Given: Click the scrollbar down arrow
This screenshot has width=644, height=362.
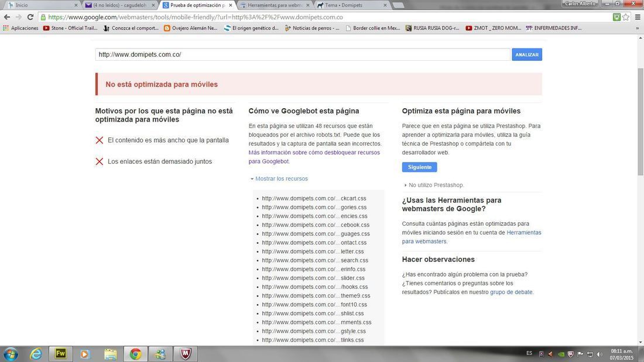Looking at the screenshot, I should pyautogui.click(x=640, y=342).
